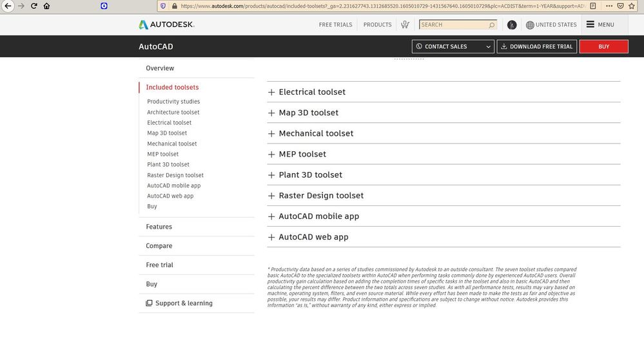Expand the Electrical toolset section

[x=444, y=92]
